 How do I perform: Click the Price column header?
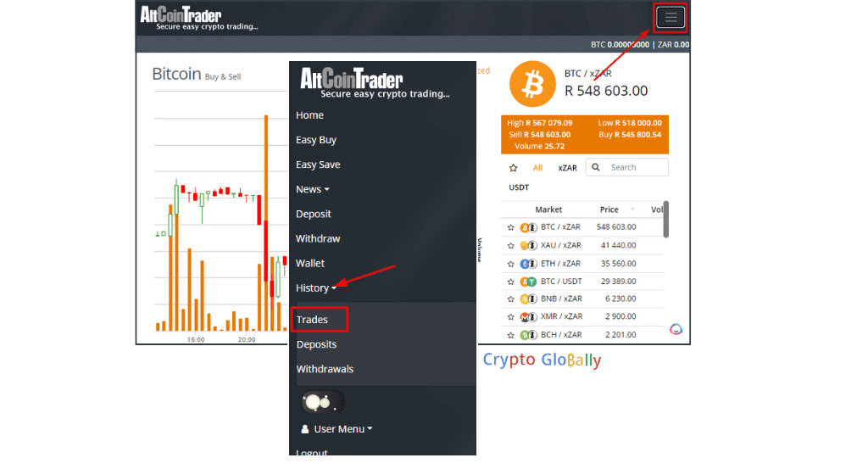tap(609, 209)
